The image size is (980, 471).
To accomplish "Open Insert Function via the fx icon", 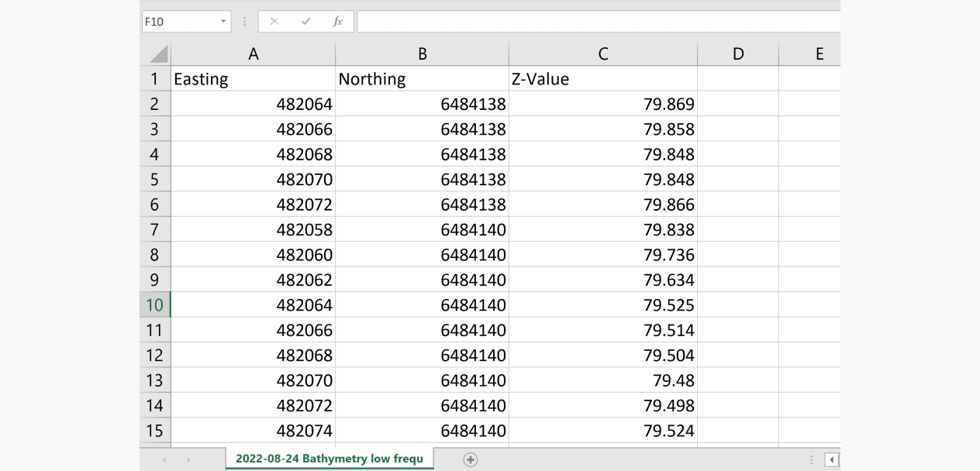I will pos(337,22).
